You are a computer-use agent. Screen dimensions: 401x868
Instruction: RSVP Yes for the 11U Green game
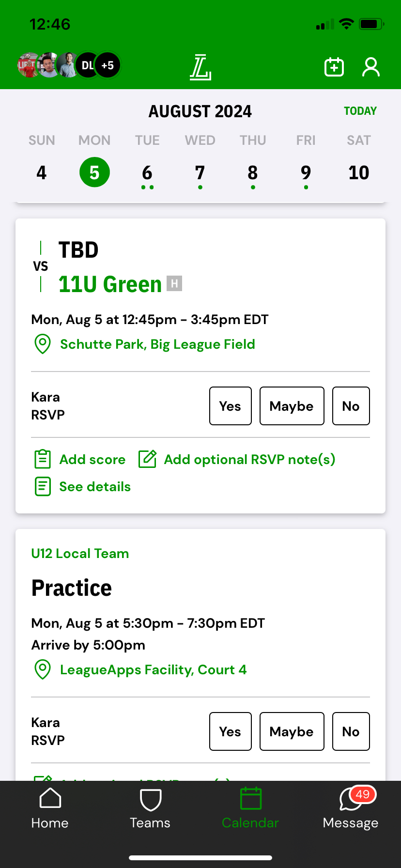230,406
